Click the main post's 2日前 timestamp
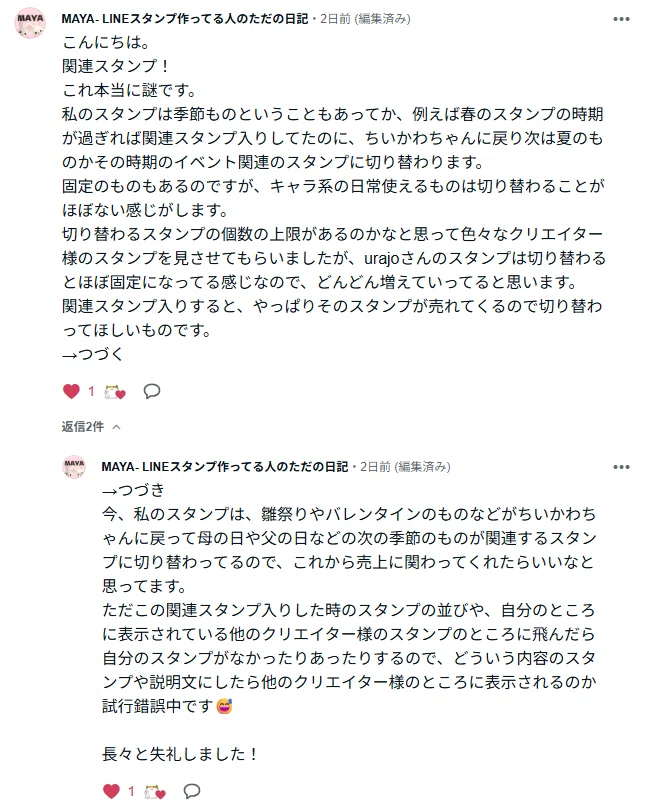The image size is (664, 808). coord(335,19)
